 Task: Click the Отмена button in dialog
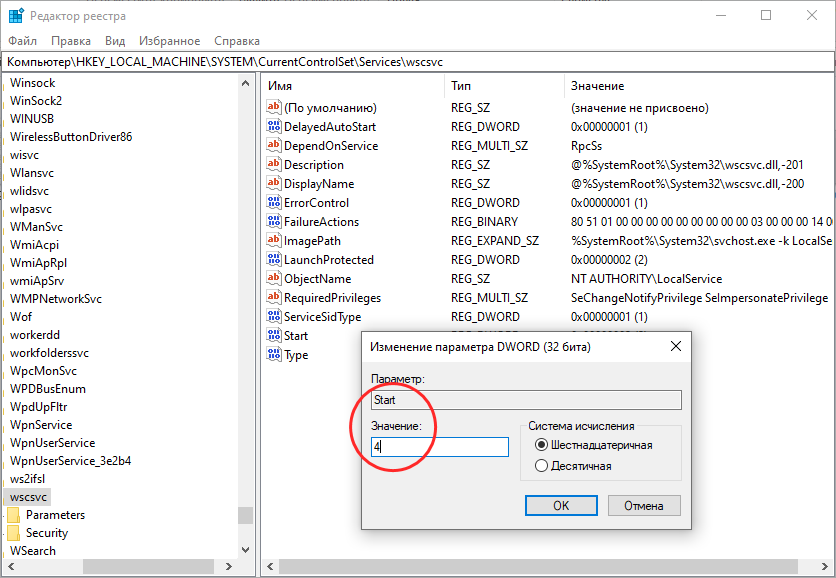(644, 505)
